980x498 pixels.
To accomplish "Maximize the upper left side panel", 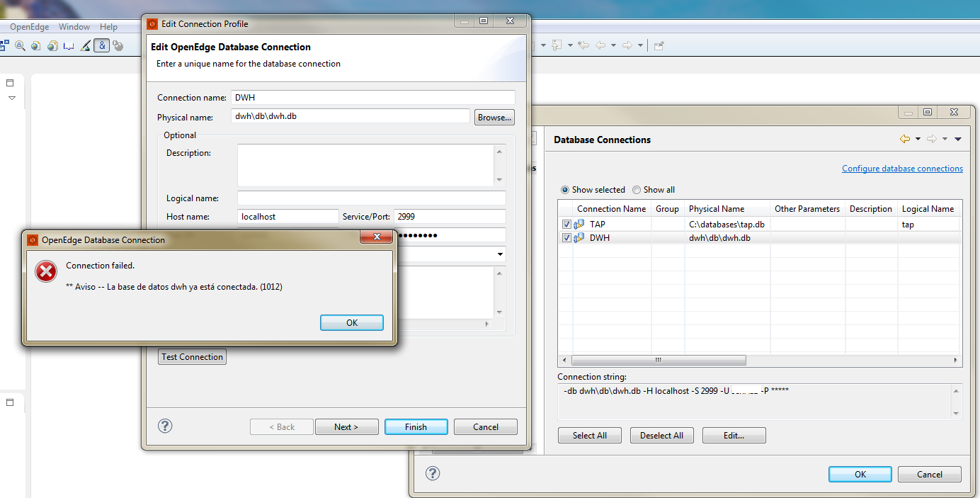I will tap(10, 83).
